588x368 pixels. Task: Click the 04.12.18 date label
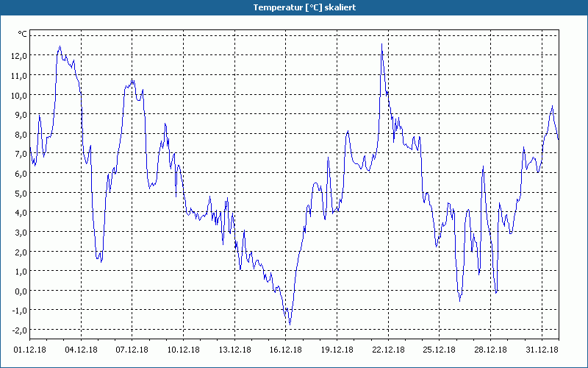coord(81,350)
